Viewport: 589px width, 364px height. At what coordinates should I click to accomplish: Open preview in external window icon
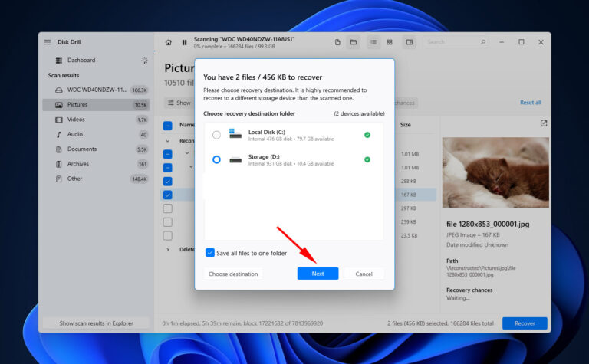pyautogui.click(x=544, y=123)
